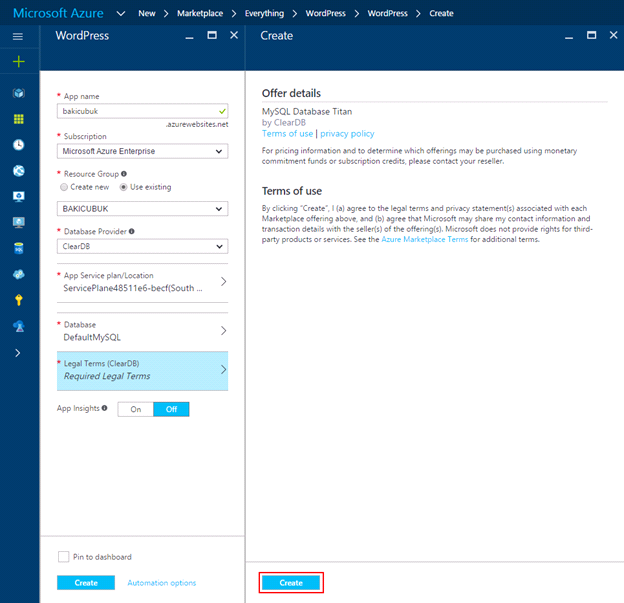Viewport: 624px width, 603px height.
Task: Open the hamburger menu in sidebar
Action: coord(18,37)
